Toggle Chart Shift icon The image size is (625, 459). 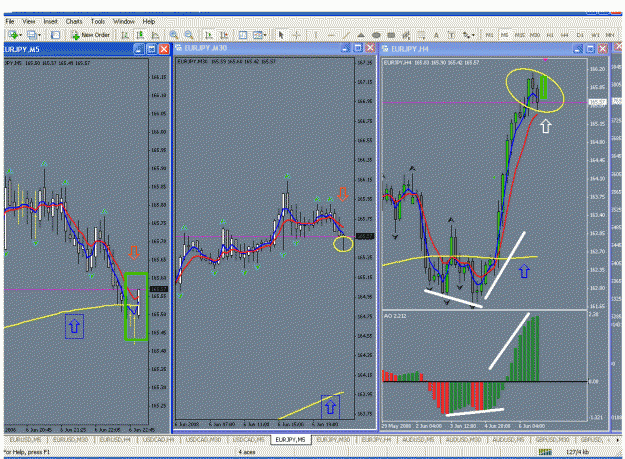coord(224,35)
